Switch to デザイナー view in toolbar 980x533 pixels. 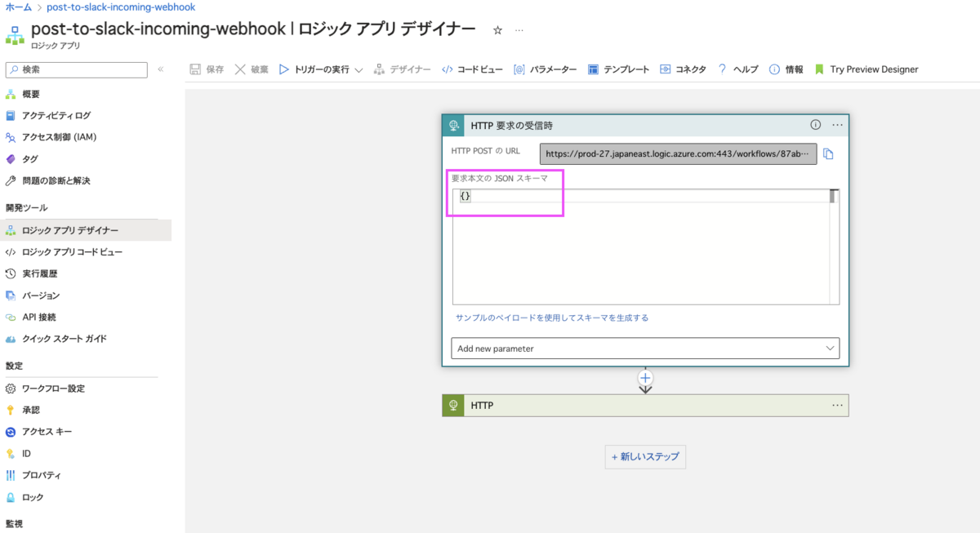(x=402, y=69)
